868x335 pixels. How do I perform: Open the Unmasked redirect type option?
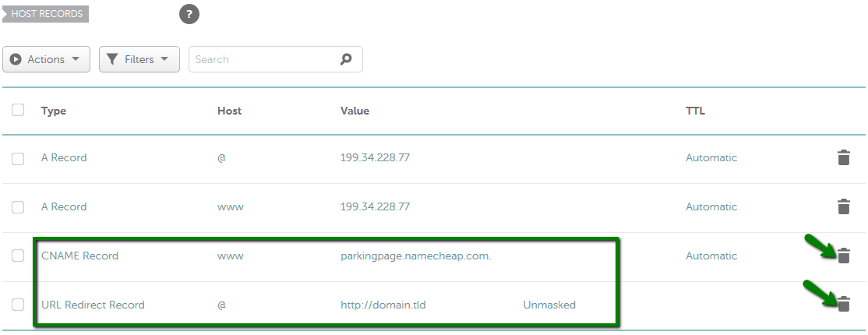point(549,305)
